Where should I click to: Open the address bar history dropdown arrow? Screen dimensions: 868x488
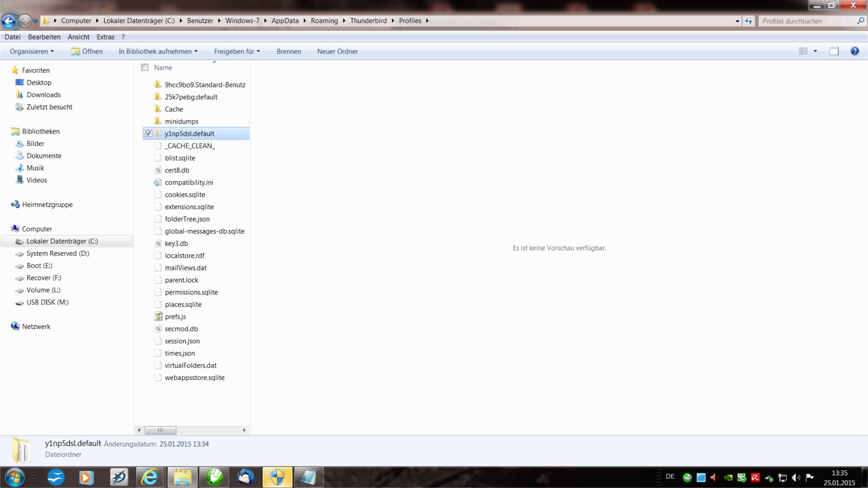tap(737, 21)
